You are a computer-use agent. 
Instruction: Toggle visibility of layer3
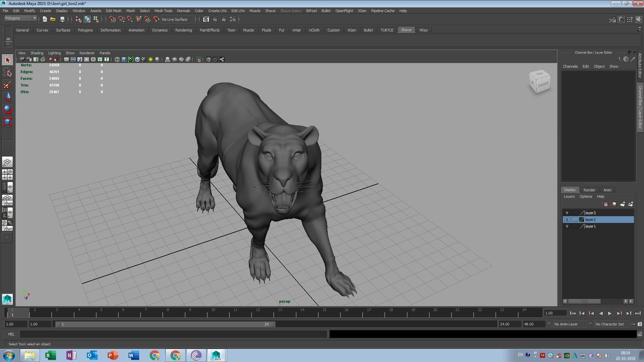click(x=567, y=213)
